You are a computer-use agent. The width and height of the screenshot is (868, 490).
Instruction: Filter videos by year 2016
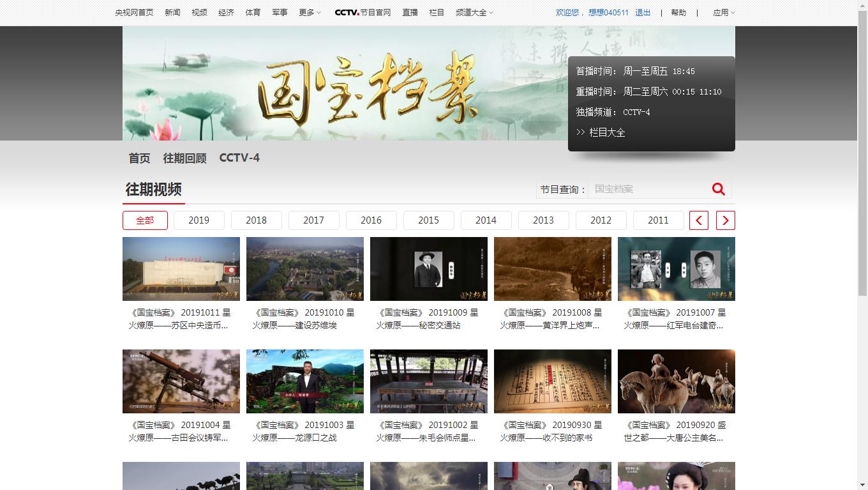[371, 220]
